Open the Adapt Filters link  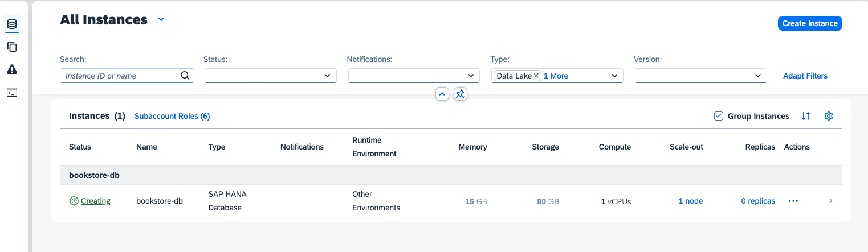(805, 76)
